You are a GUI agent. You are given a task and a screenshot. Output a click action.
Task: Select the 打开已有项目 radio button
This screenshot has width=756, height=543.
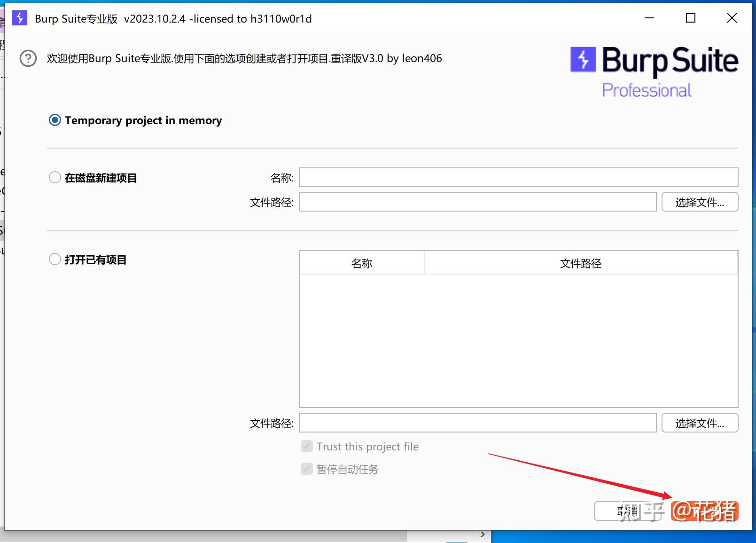pos(55,259)
